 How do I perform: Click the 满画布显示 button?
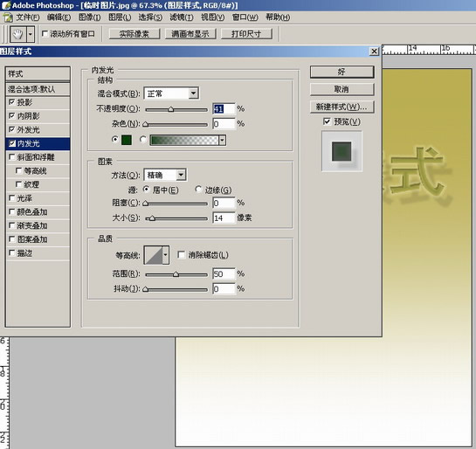pos(190,34)
